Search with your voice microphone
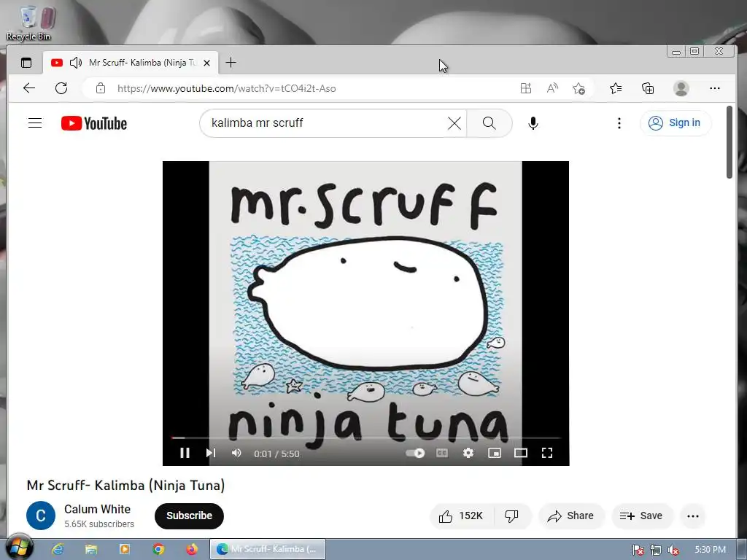This screenshot has width=747, height=560. 533,123
